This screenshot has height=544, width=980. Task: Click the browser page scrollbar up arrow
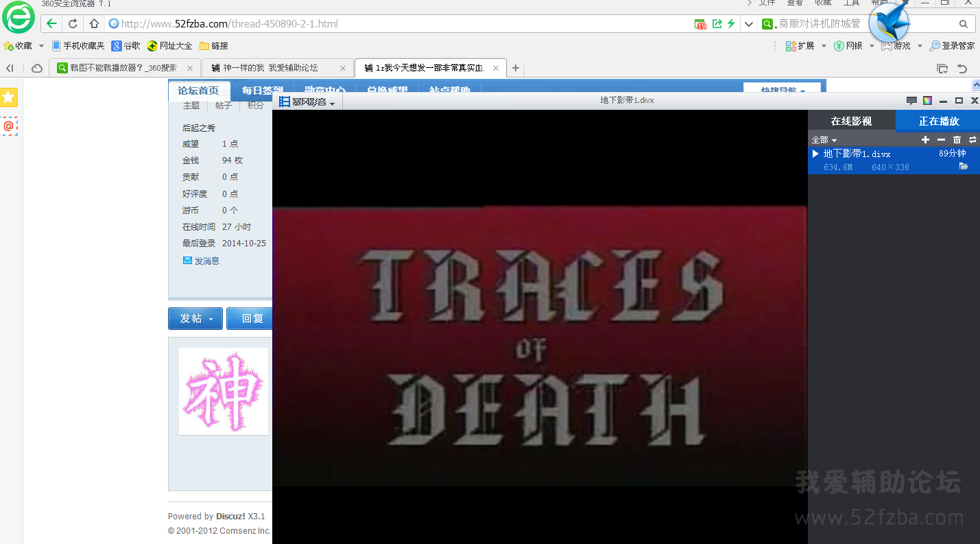[x=976, y=85]
